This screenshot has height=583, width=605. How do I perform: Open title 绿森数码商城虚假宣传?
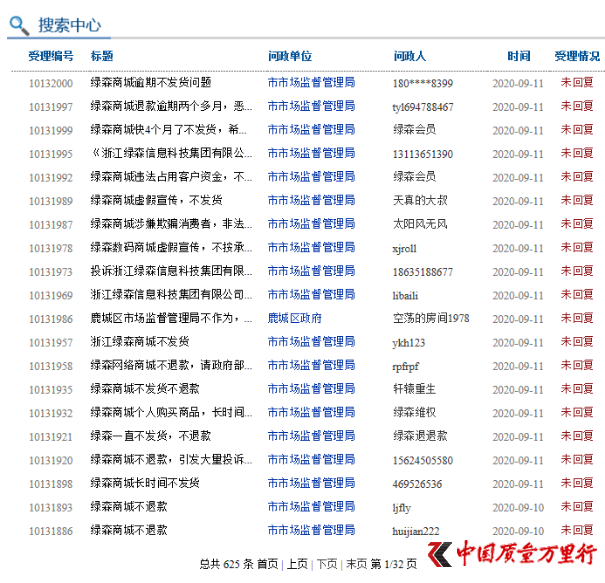pos(171,247)
